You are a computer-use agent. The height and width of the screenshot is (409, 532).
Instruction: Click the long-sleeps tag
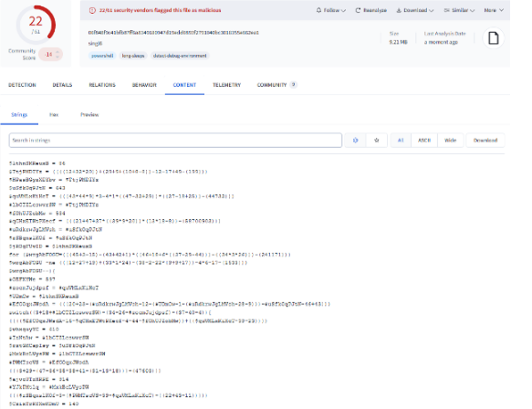pyautogui.click(x=133, y=56)
